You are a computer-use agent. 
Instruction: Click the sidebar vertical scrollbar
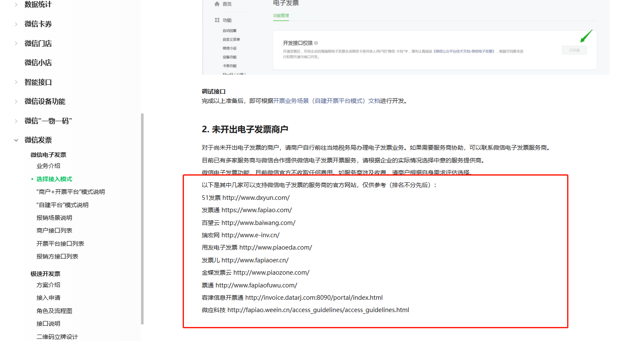point(142,219)
